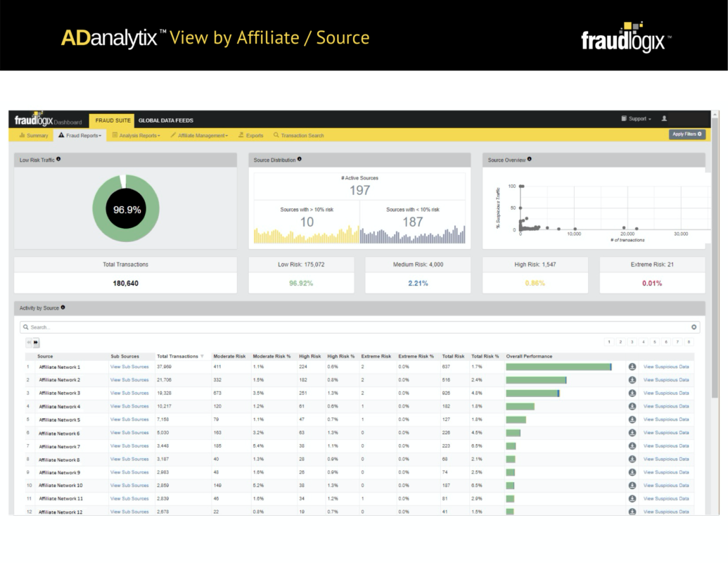Expand the Affiliate Management menu
Screen dimensions: 728x563
[x=199, y=135]
